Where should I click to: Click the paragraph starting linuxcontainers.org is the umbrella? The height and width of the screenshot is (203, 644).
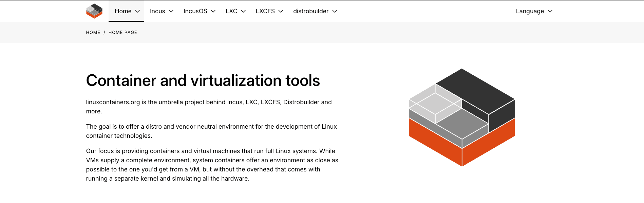209,107
